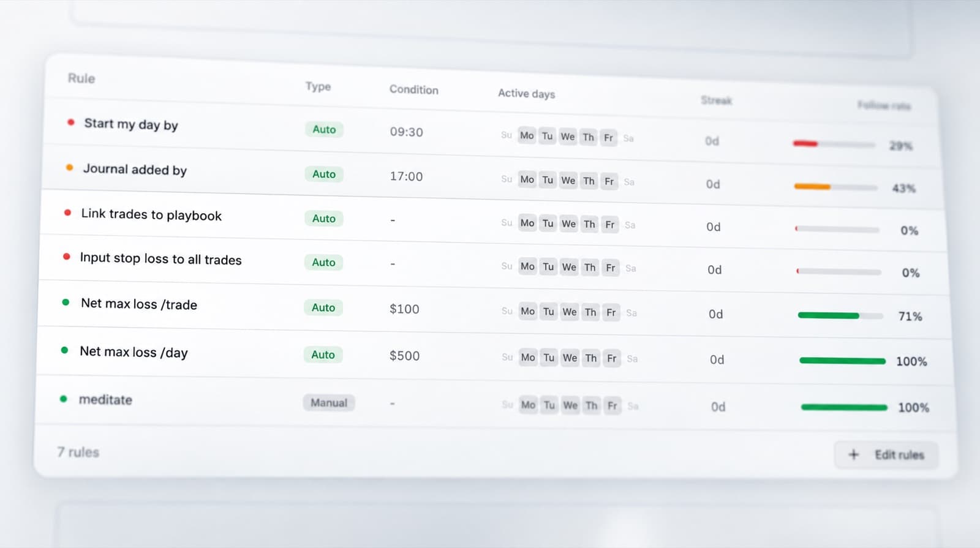Click the red dot beside Link trades to playbook
This screenshot has height=548, width=980.
[67, 212]
